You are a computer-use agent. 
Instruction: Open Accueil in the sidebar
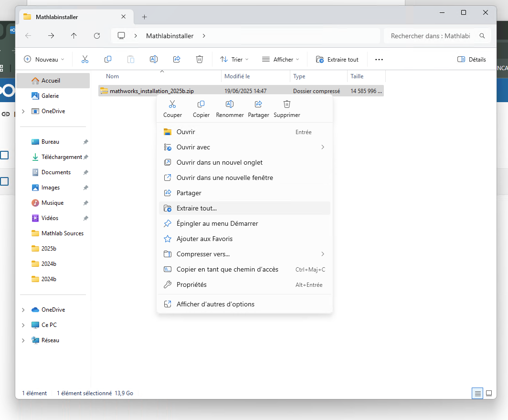pyautogui.click(x=53, y=81)
